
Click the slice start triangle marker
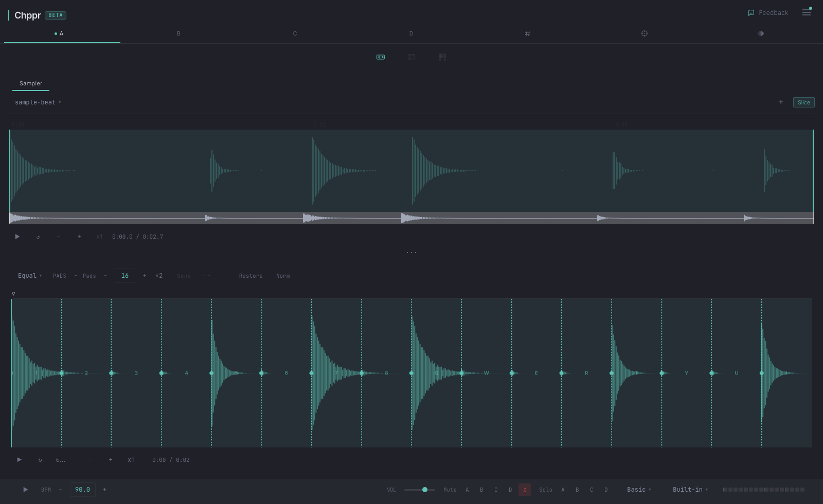pos(13,294)
